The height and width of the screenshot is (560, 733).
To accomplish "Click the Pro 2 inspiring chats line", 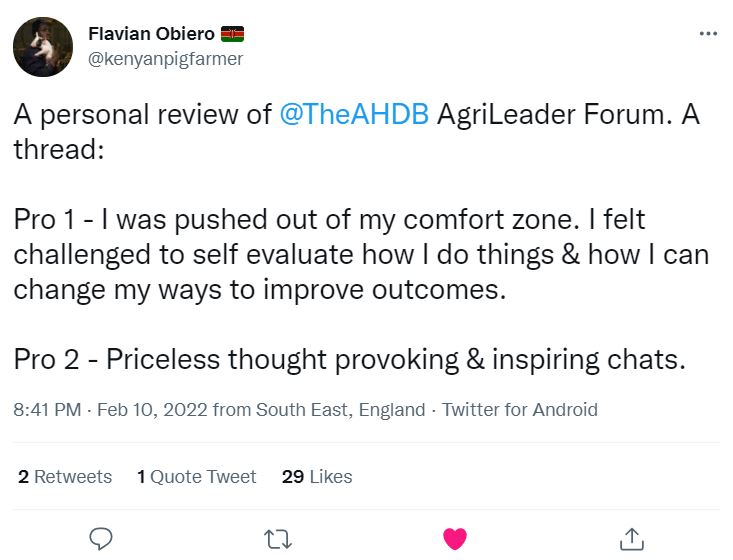I will click(x=349, y=360).
